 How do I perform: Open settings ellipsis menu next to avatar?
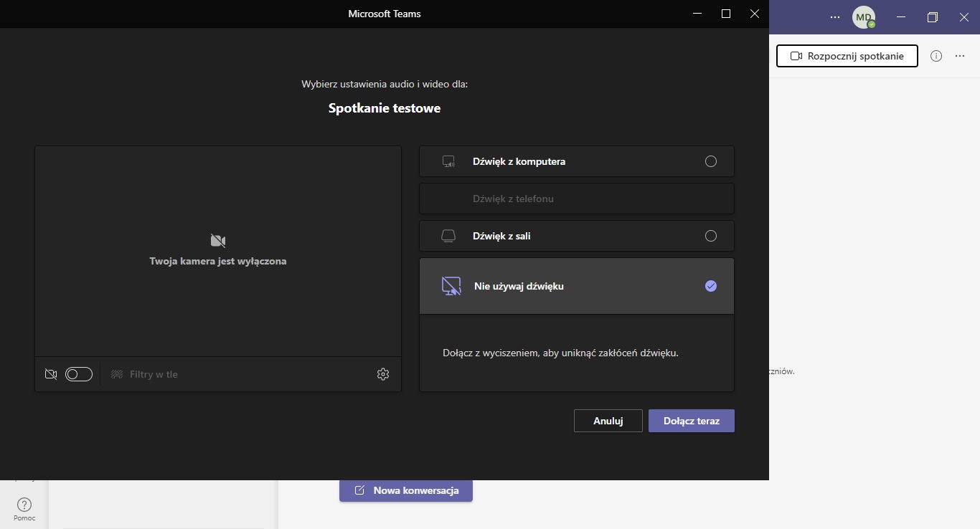coord(834,17)
